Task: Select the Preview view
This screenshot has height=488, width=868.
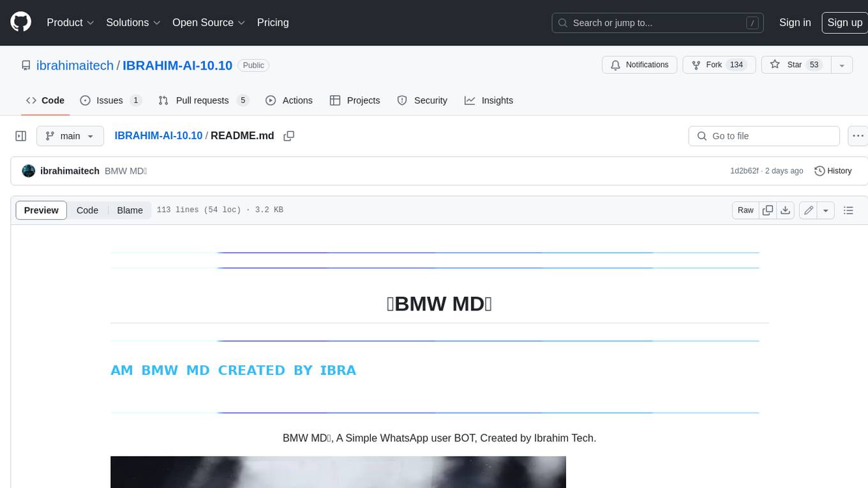Action: 41,210
